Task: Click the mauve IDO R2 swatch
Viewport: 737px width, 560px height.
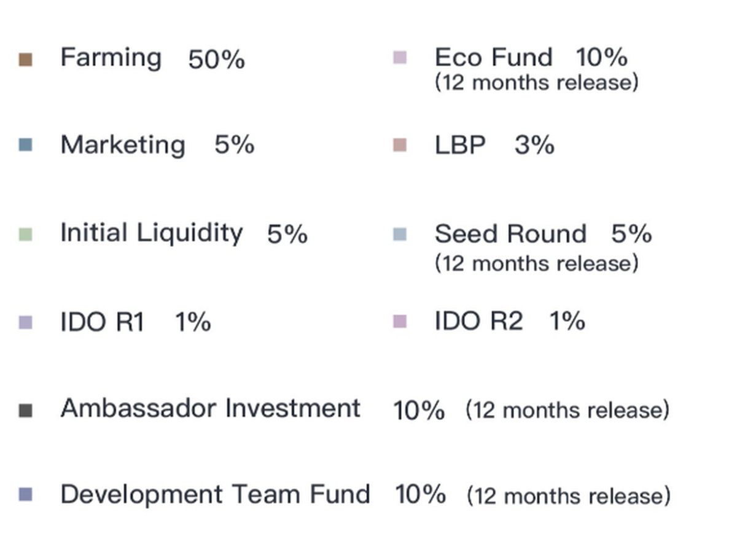Action: click(x=399, y=322)
